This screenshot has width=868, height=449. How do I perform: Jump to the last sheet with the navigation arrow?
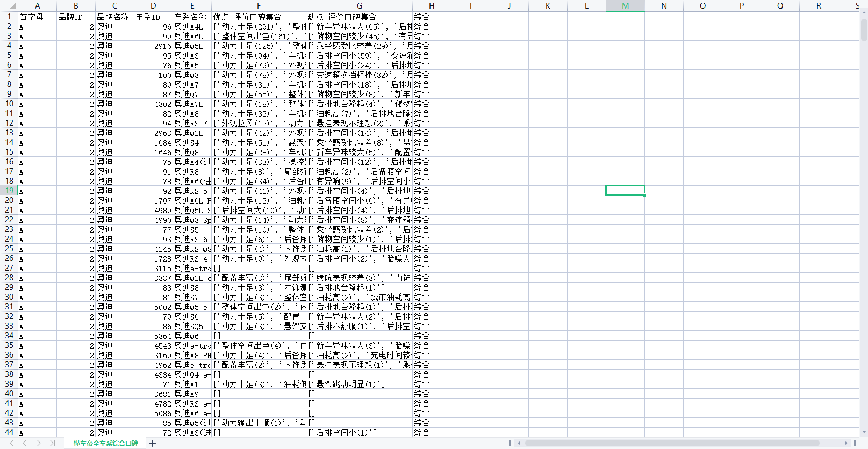coord(52,443)
